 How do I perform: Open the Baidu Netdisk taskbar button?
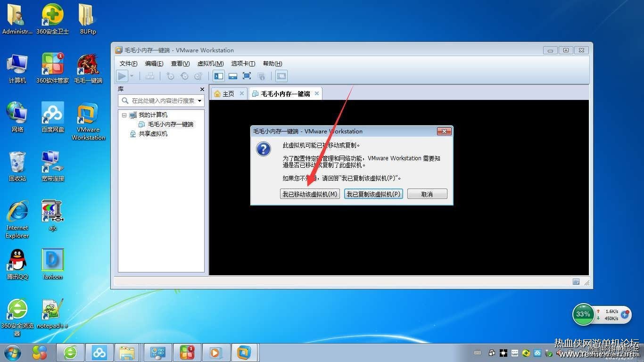(99, 353)
